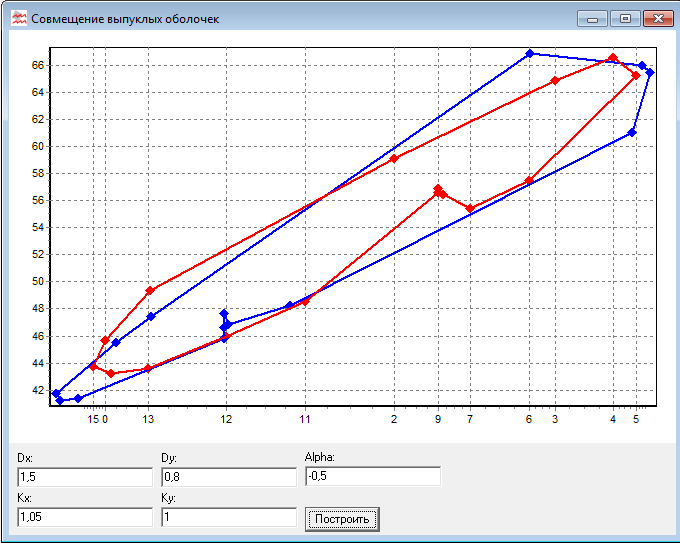
Task: Click the topmost red marker above label 4
Action: 613,58
